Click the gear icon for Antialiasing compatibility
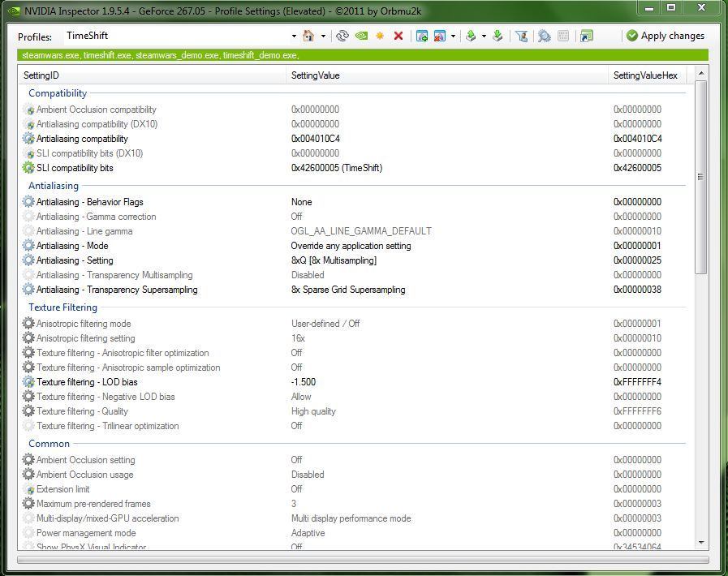Viewport: 728px width, 576px height. point(28,138)
